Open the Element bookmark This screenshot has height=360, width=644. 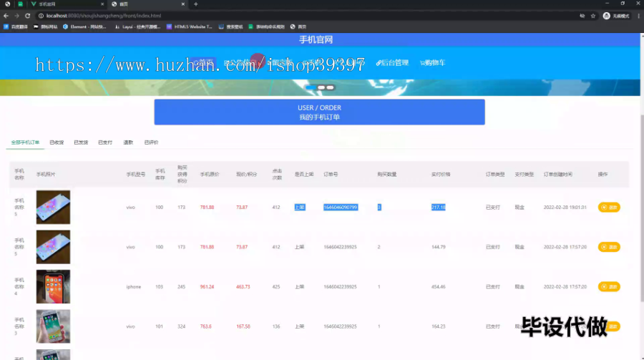(84, 26)
